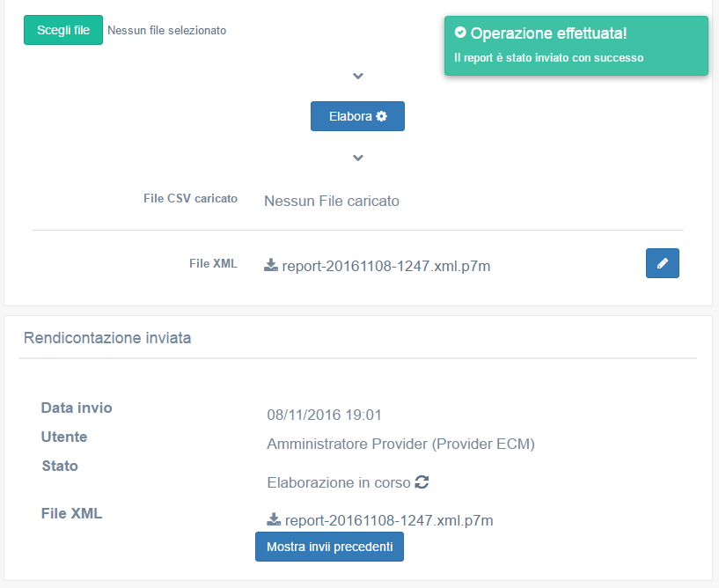The image size is (719, 588).
Task: Click the chevron arrow below Elabora button
Action: pyautogui.click(x=357, y=158)
